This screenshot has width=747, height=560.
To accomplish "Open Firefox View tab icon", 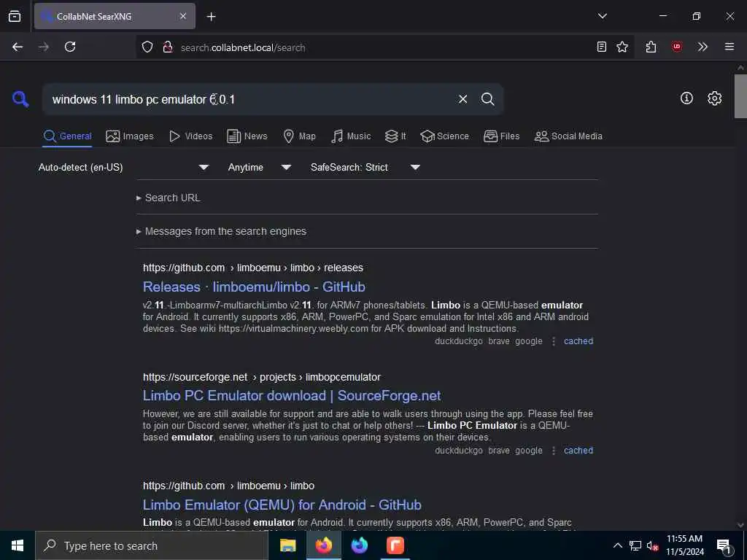I will point(15,16).
